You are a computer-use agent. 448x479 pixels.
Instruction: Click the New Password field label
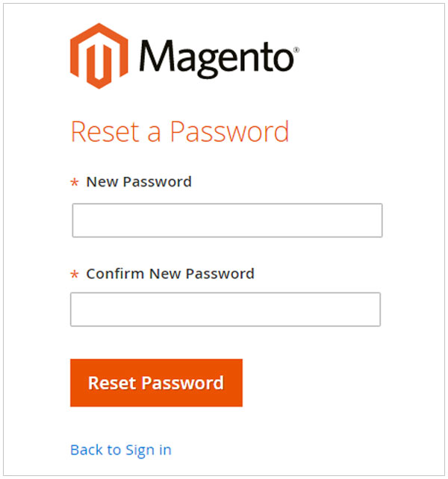point(139,181)
